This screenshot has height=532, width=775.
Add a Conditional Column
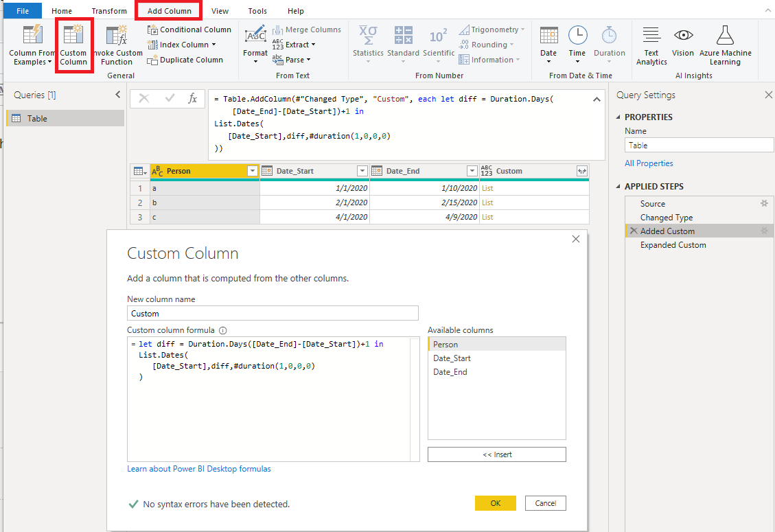click(189, 30)
